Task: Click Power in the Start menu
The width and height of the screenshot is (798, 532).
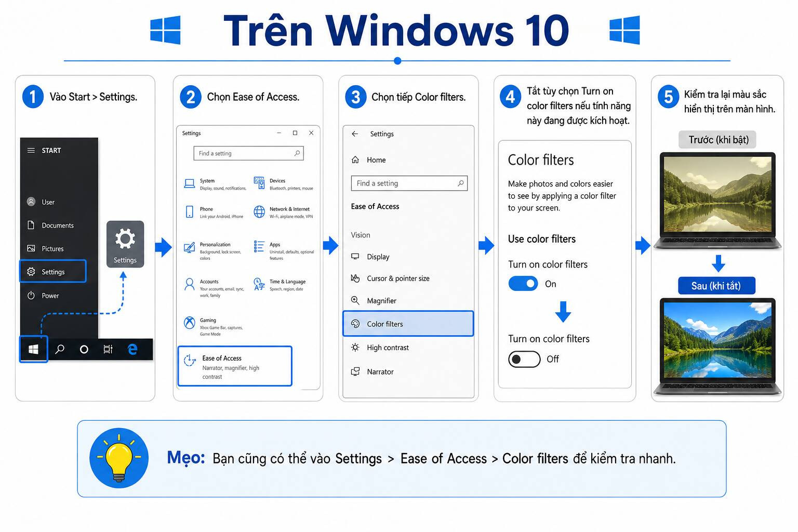Action: click(43, 296)
